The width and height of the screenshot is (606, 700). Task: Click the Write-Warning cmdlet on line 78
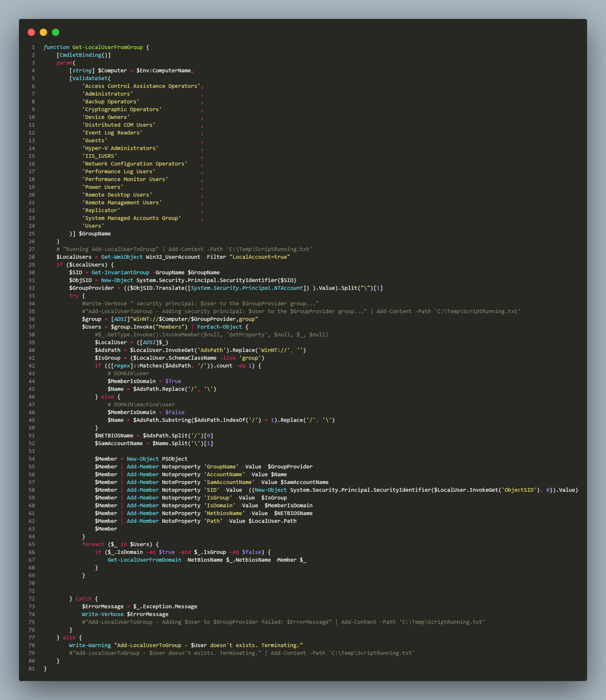pyautogui.click(x=90, y=646)
